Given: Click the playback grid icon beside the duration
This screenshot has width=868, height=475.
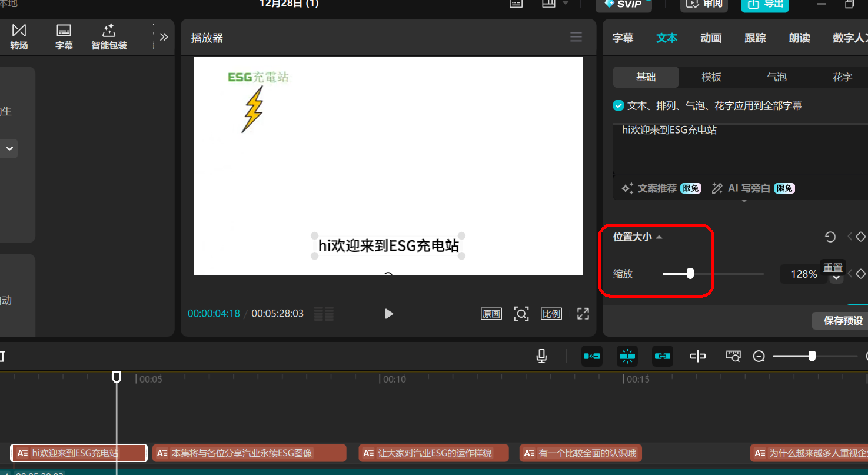Looking at the screenshot, I should [324, 314].
